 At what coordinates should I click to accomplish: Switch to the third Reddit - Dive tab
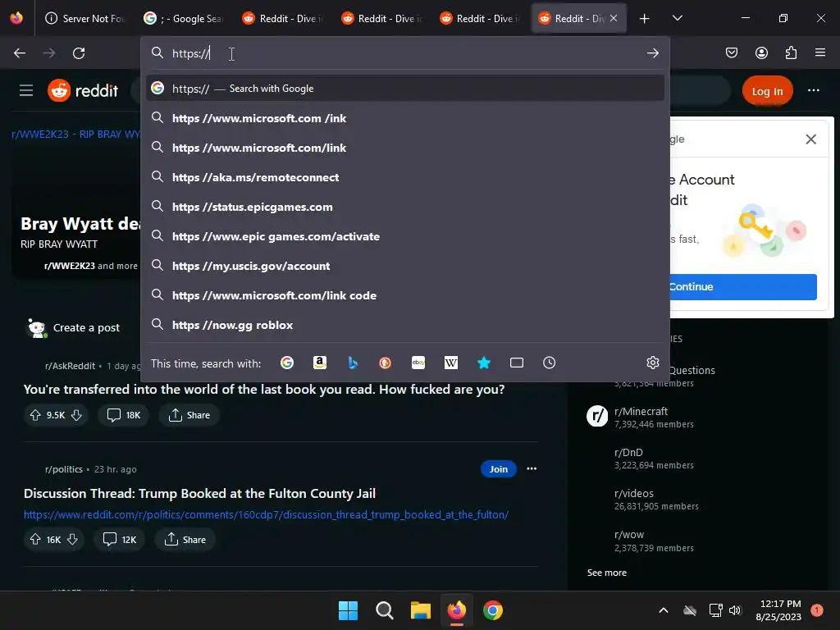[479, 18]
